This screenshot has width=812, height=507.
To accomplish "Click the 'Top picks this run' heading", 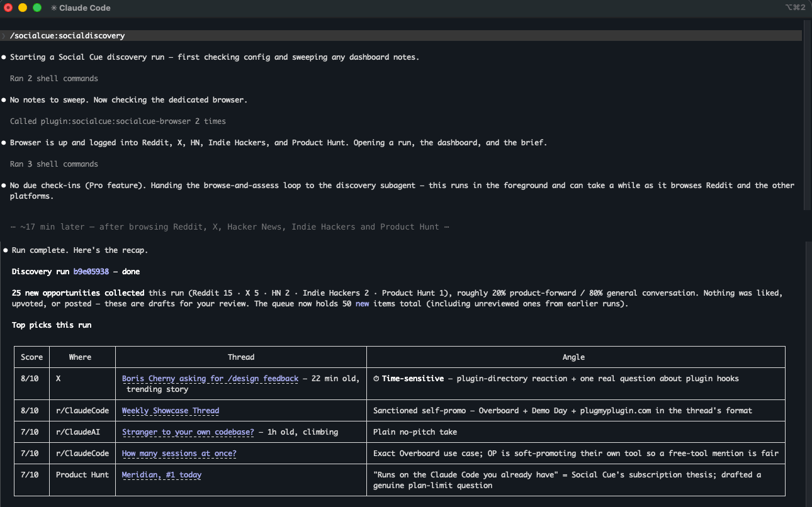I will (x=52, y=325).
